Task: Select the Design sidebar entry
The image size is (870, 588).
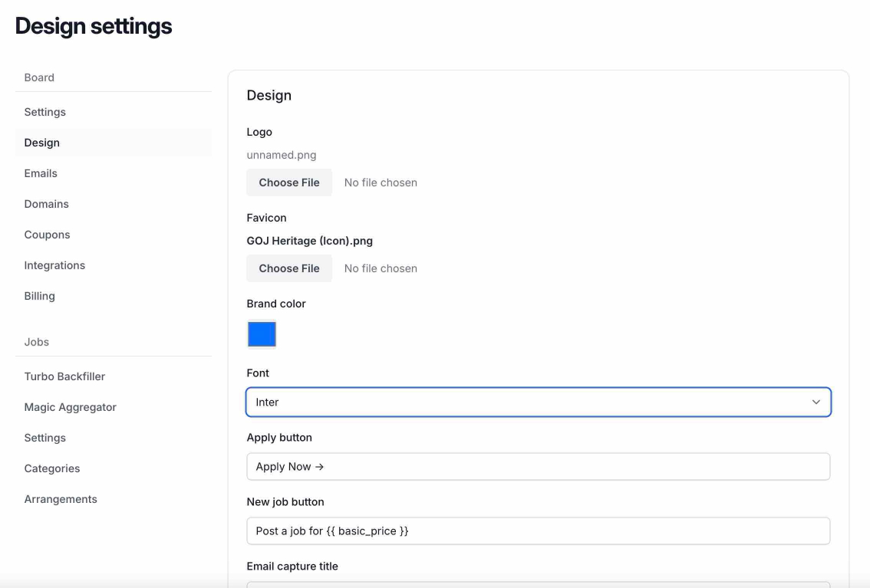Action: click(x=41, y=142)
